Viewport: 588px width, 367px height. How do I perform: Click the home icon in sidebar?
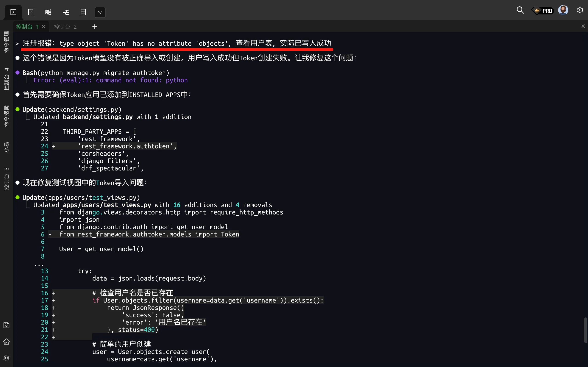7,342
